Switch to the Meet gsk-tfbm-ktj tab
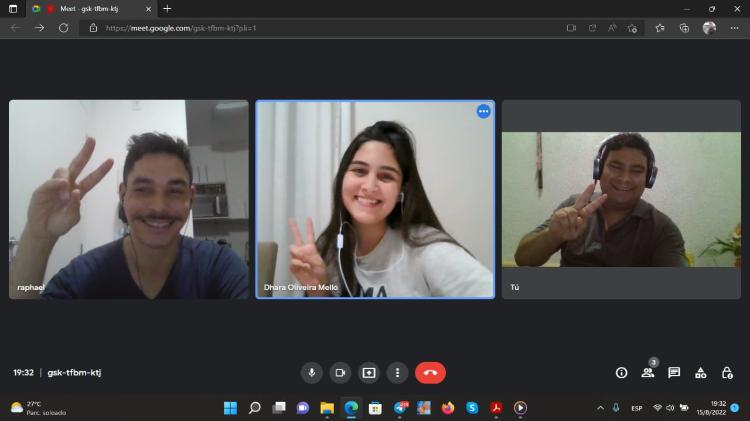 tap(89, 9)
